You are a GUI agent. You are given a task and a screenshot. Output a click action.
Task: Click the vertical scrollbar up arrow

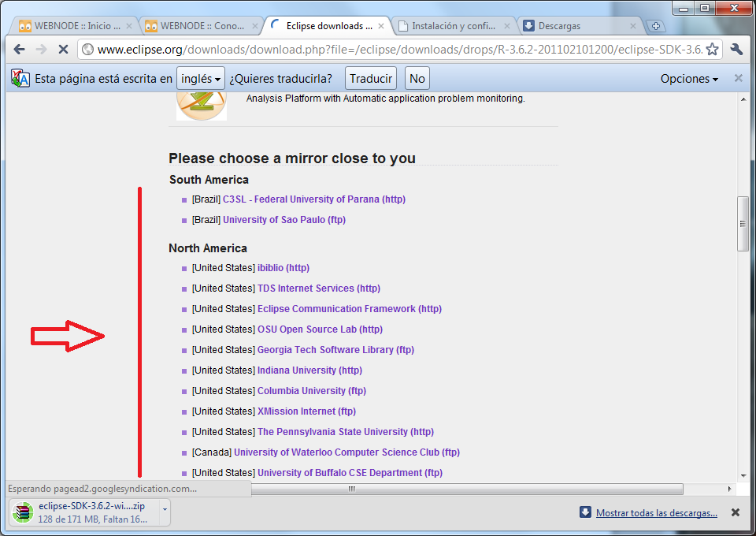743,99
